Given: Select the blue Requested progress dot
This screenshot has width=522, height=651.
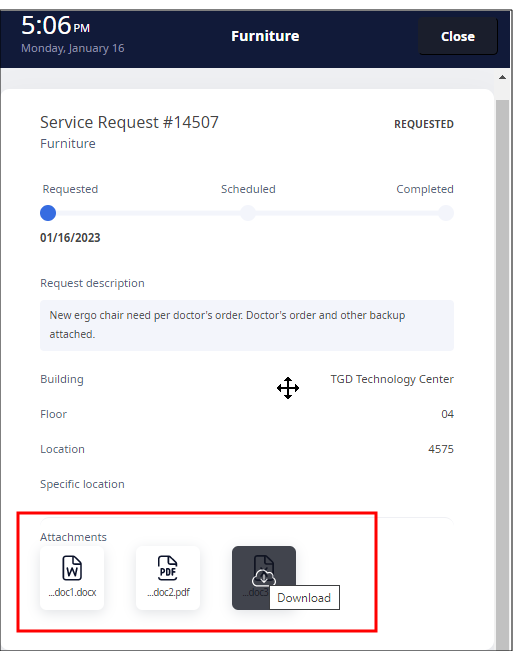Looking at the screenshot, I should (48, 213).
